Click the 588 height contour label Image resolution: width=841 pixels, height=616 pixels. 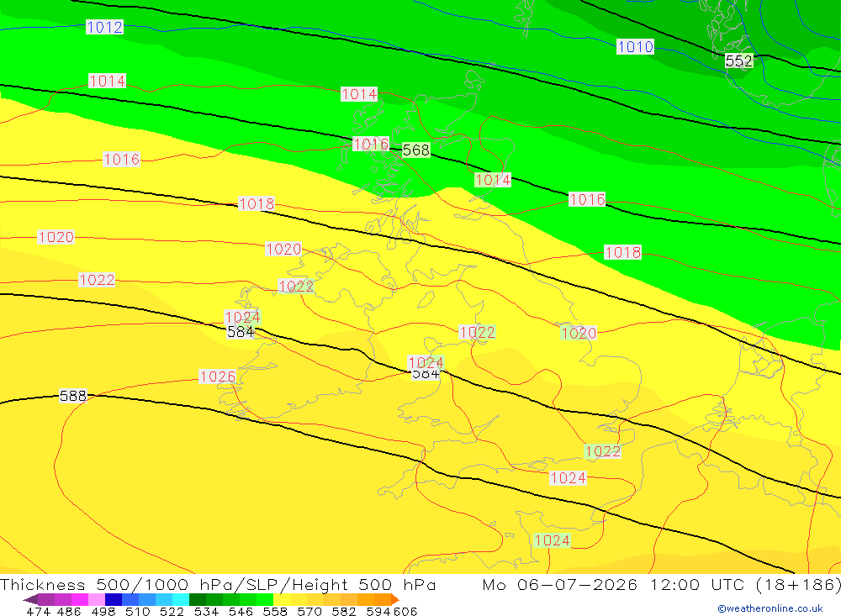73,396
